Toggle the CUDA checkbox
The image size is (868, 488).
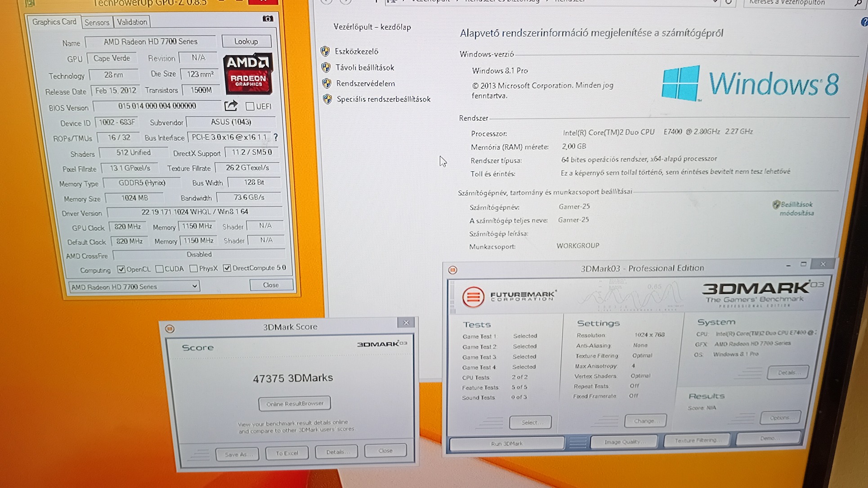159,269
